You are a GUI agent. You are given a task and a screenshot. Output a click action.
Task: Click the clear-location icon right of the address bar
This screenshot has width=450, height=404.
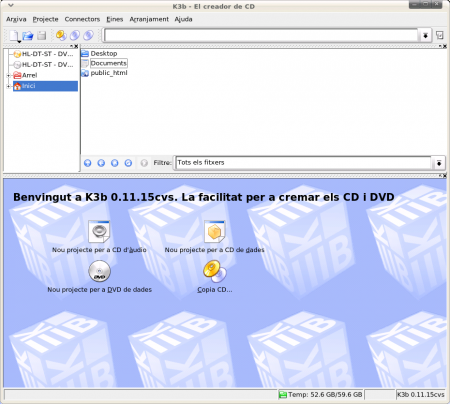(x=440, y=35)
